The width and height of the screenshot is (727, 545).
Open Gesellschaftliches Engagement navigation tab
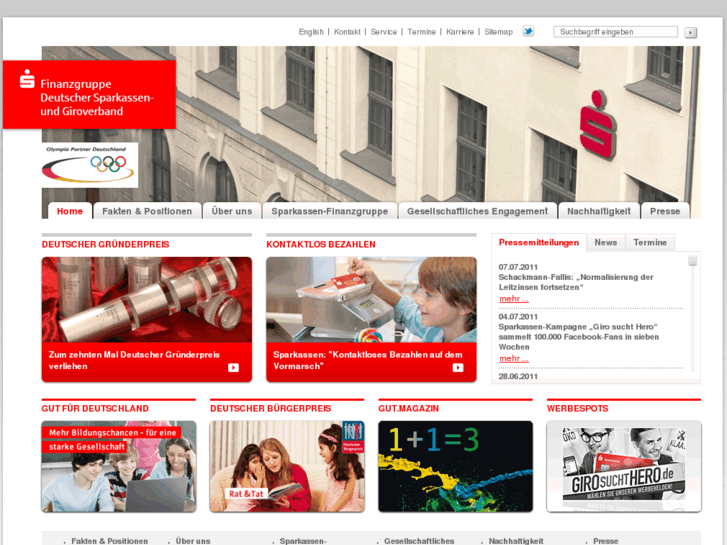click(x=478, y=211)
